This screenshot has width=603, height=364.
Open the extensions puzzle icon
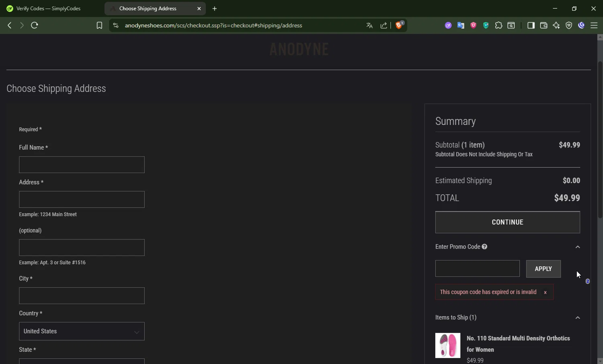[498, 25]
